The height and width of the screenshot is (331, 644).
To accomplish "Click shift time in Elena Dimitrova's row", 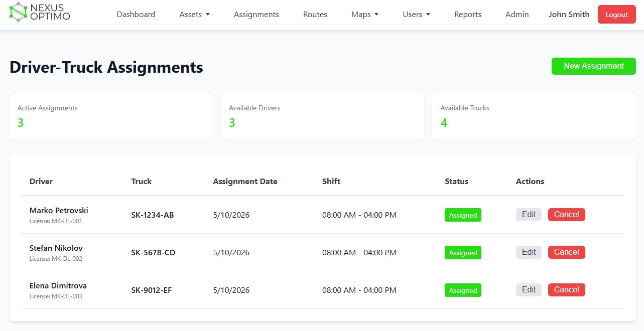I will click(359, 290).
